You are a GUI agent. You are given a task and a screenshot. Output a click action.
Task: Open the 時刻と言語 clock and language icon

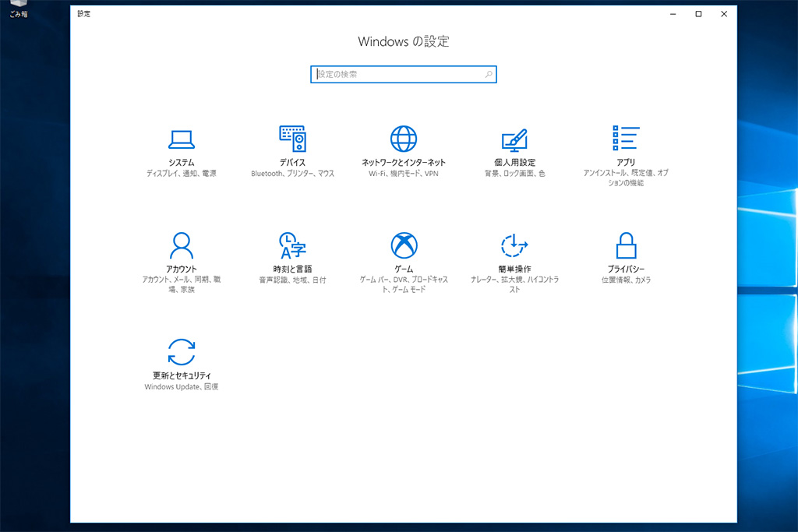pyautogui.click(x=293, y=245)
